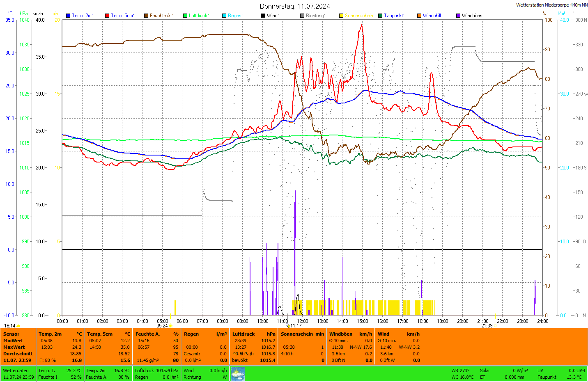Click the Windböen column header in table
This screenshot has height=382, width=588.
[341, 334]
